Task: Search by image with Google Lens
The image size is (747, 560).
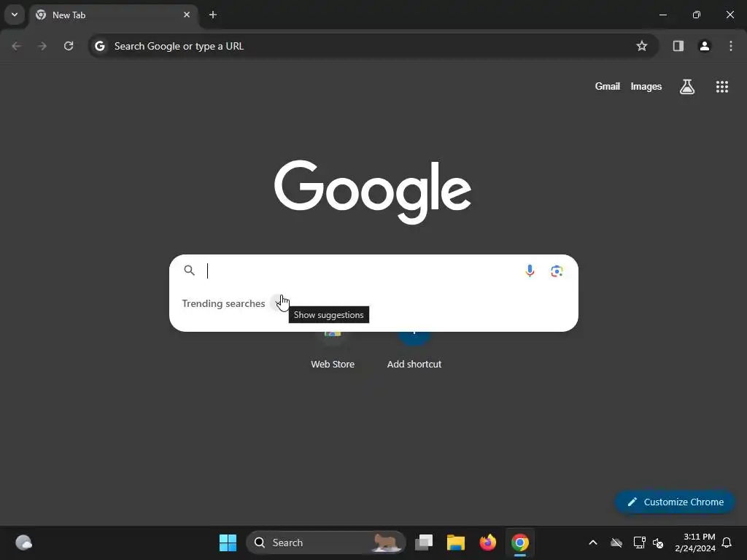Action: [557, 271]
